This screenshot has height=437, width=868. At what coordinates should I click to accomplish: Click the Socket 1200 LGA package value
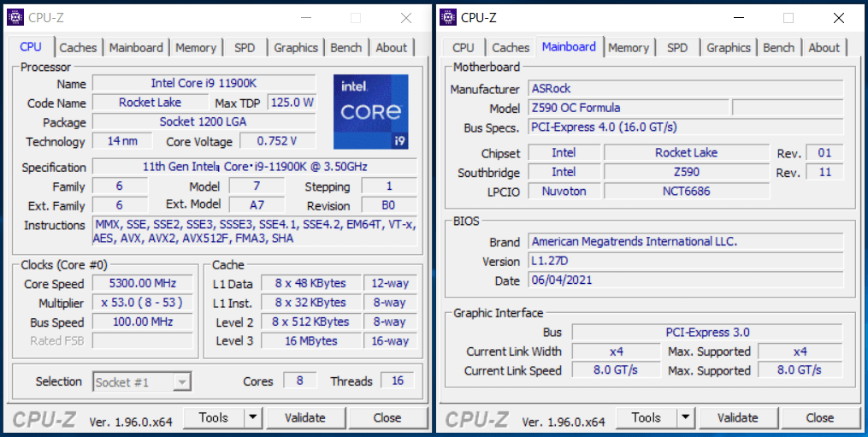coord(204,121)
